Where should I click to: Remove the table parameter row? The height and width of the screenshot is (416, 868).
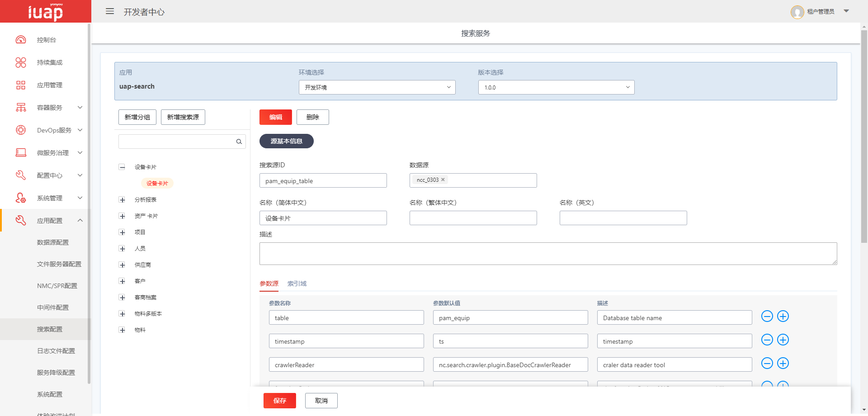pos(767,316)
